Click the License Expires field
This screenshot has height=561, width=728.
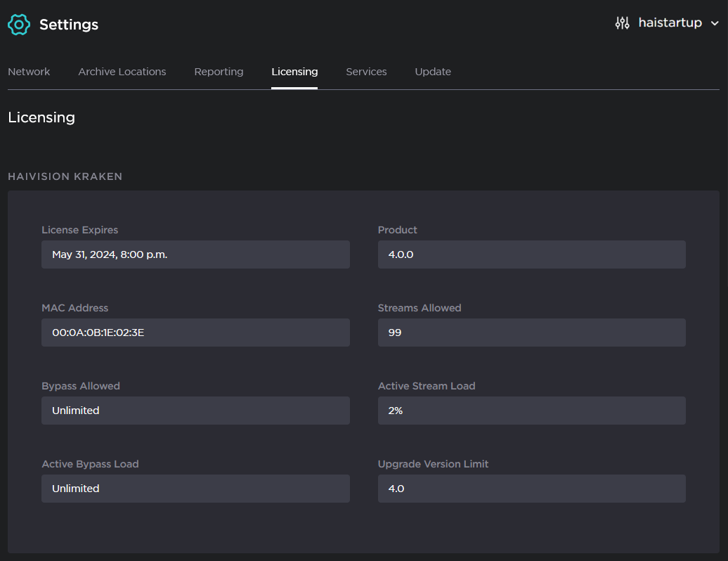click(x=195, y=254)
